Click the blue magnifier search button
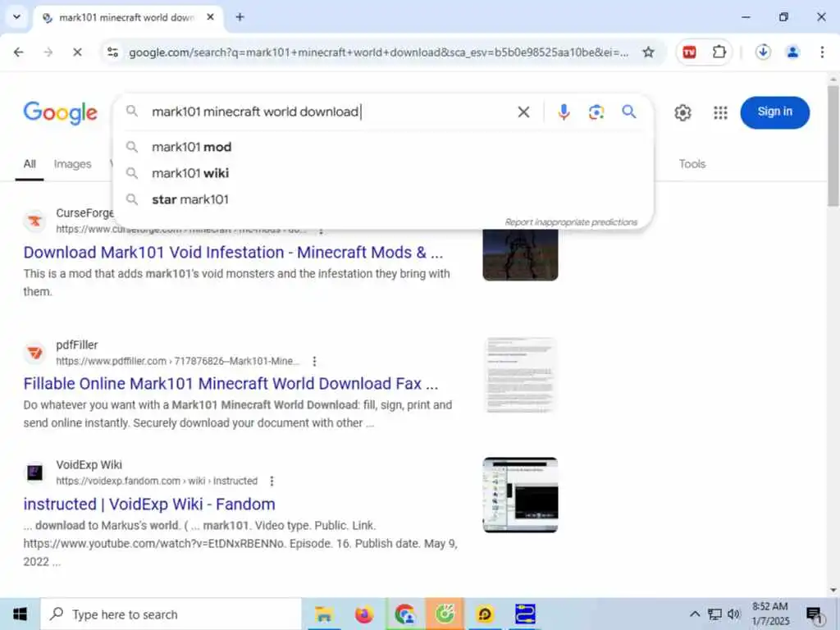The height and width of the screenshot is (630, 840). tap(629, 112)
